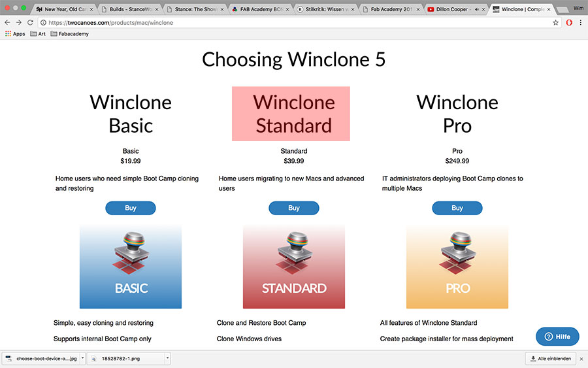Screen dimensions: 588x368
Task: Click the $39.99 price
Action: coord(293,161)
